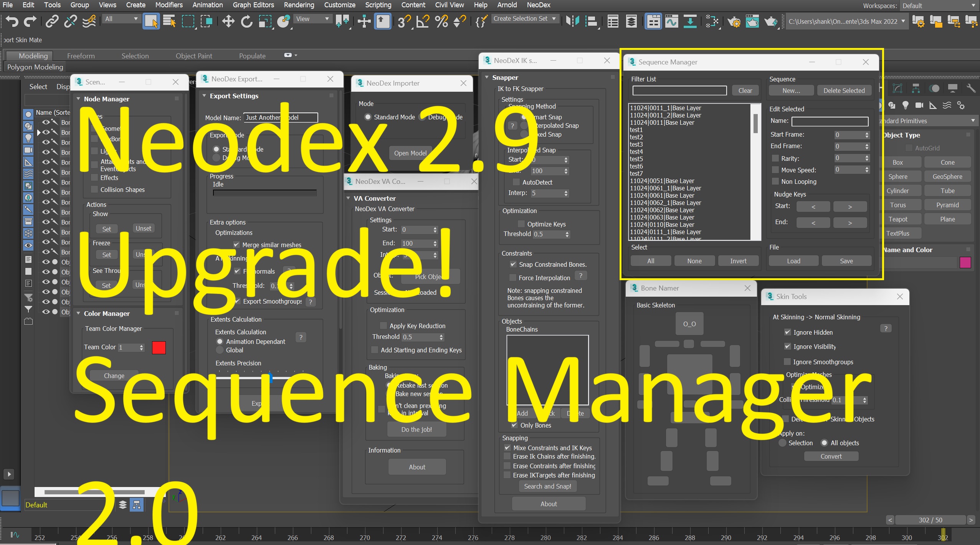This screenshot has width=980, height=545.
Task: Click the Render Production teapot icon
Action: pos(771,21)
